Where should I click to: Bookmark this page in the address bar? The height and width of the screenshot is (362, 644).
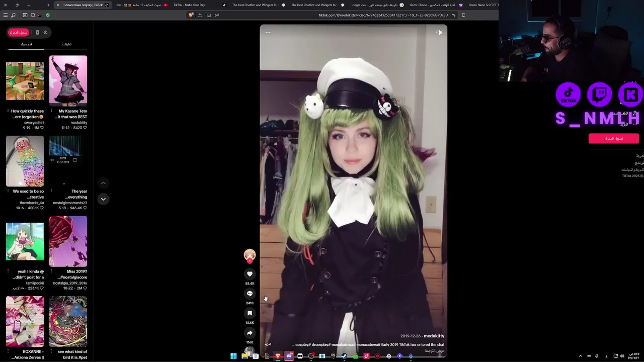463,15
